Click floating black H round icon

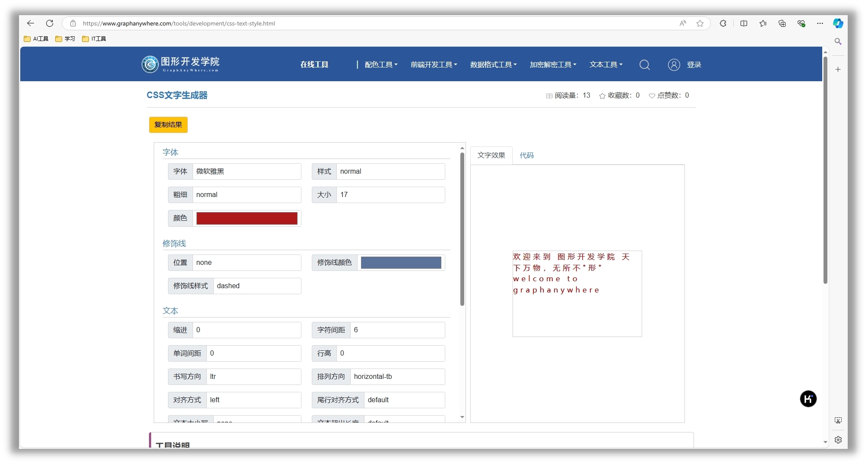(x=808, y=399)
